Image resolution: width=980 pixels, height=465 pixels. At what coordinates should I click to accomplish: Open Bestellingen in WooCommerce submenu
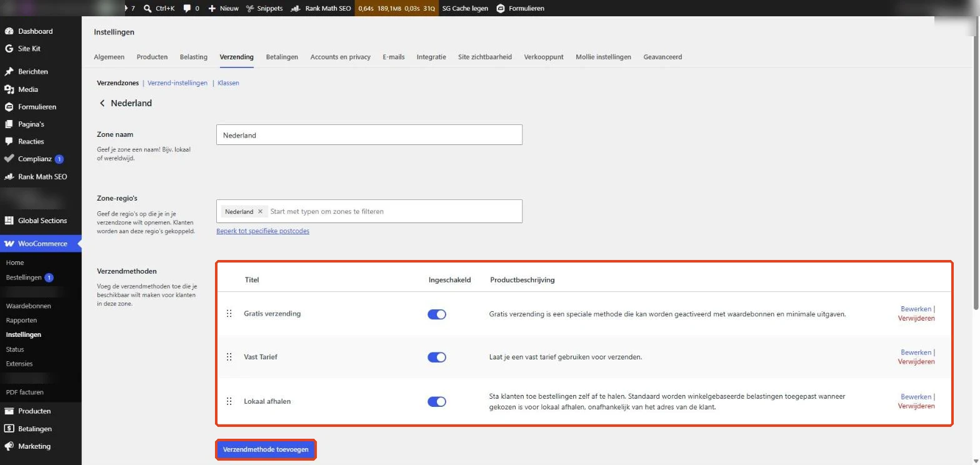(24, 277)
